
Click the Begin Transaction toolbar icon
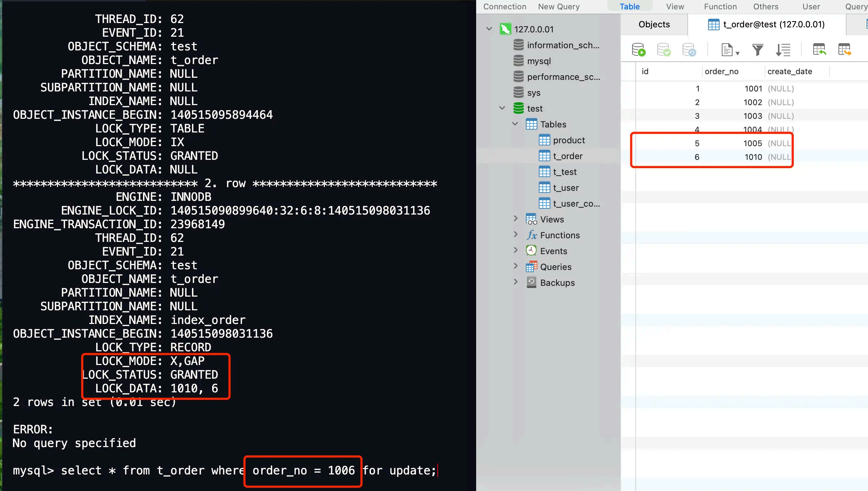(x=639, y=50)
